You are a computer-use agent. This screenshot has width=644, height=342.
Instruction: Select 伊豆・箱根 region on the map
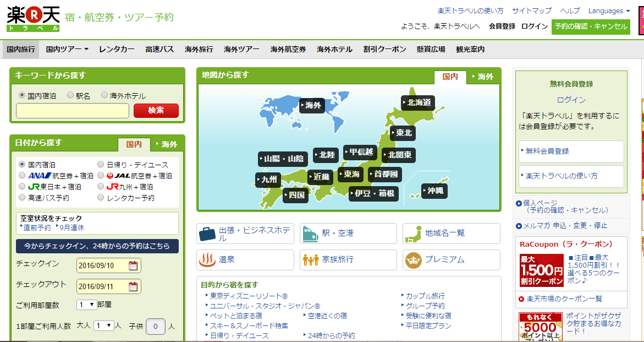(373, 193)
